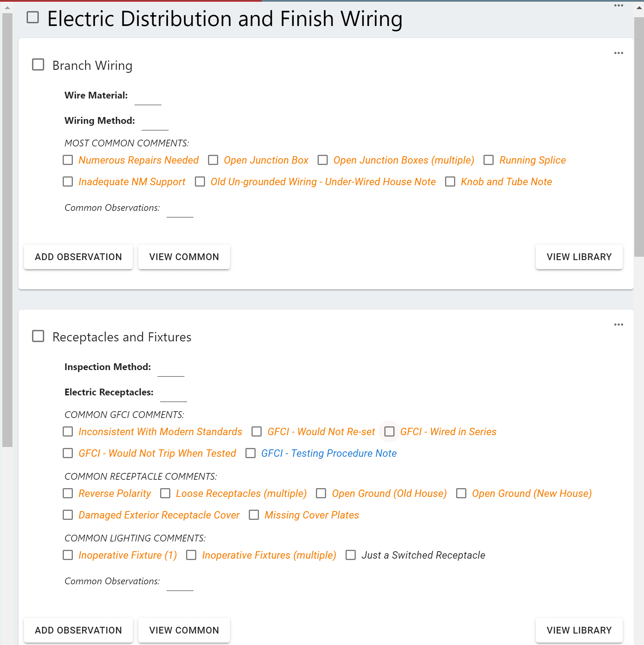Tick the Open Junction Box comment

pos(213,160)
